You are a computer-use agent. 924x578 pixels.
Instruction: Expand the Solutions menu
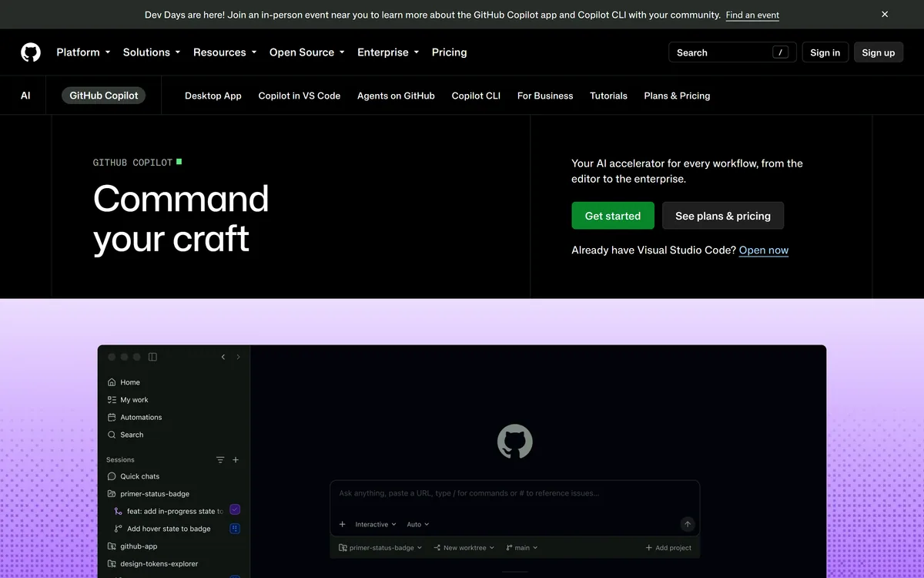152,52
